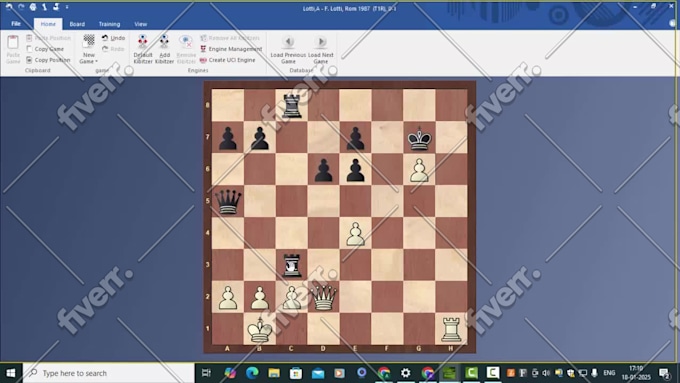The image size is (680, 383).
Task: Click the taskbar search box
Action: [108, 373]
